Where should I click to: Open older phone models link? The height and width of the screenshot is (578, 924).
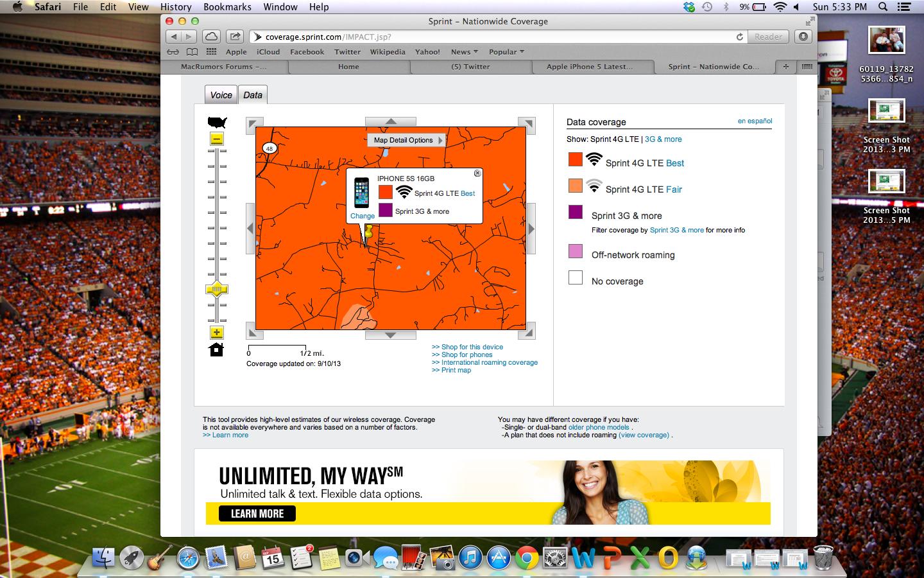[x=599, y=427]
